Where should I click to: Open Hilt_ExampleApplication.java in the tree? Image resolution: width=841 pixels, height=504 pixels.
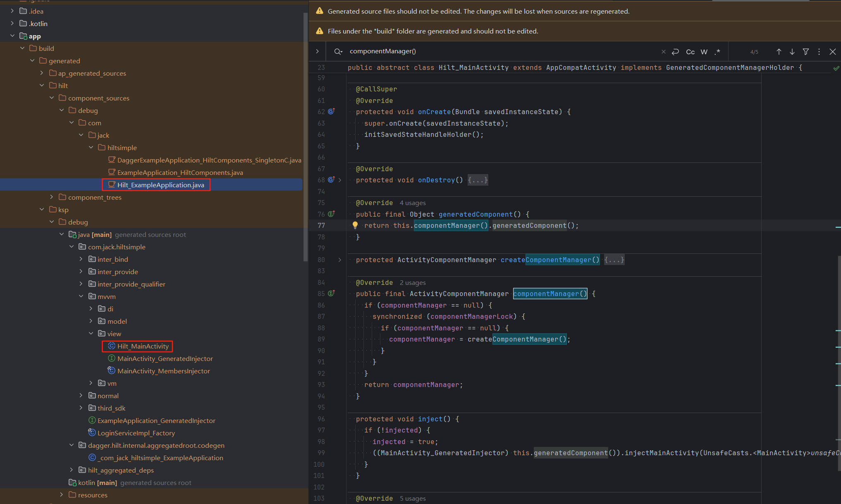coord(160,185)
